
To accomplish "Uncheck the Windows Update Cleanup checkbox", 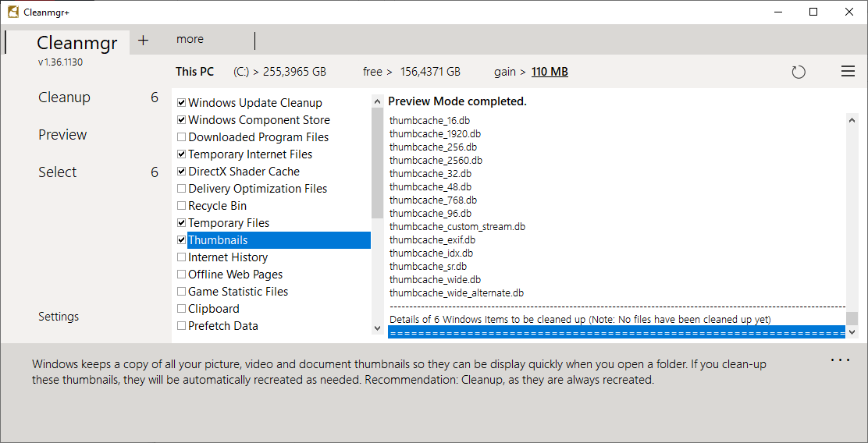I will point(181,103).
